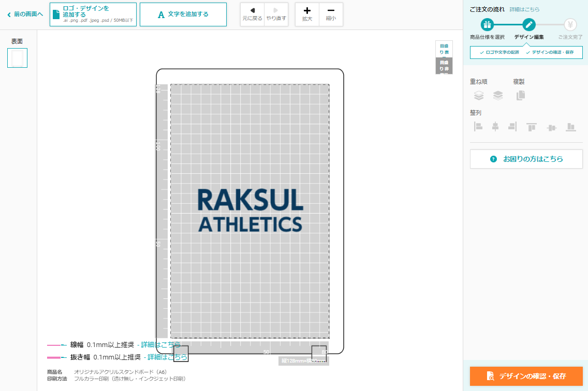Image resolution: width=588 pixels, height=391 pixels.
Task: Click 文字を追加する button
Action: coord(183,14)
